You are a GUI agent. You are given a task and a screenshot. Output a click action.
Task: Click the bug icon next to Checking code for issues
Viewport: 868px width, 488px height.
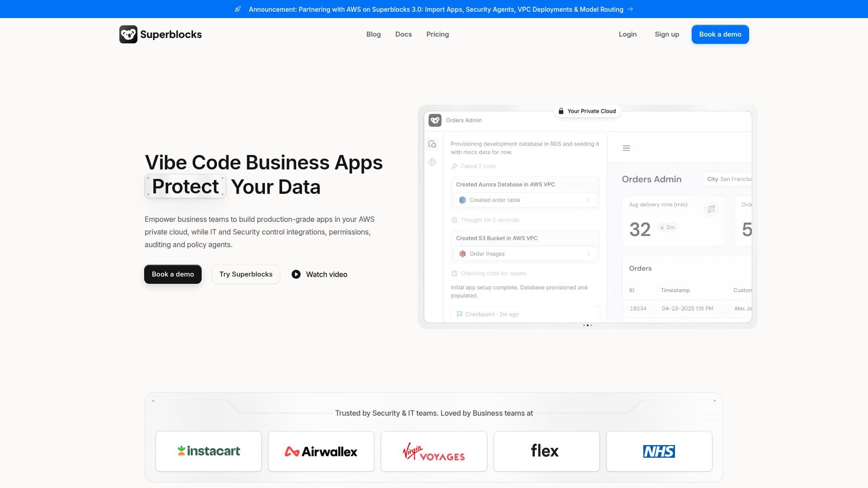click(454, 273)
